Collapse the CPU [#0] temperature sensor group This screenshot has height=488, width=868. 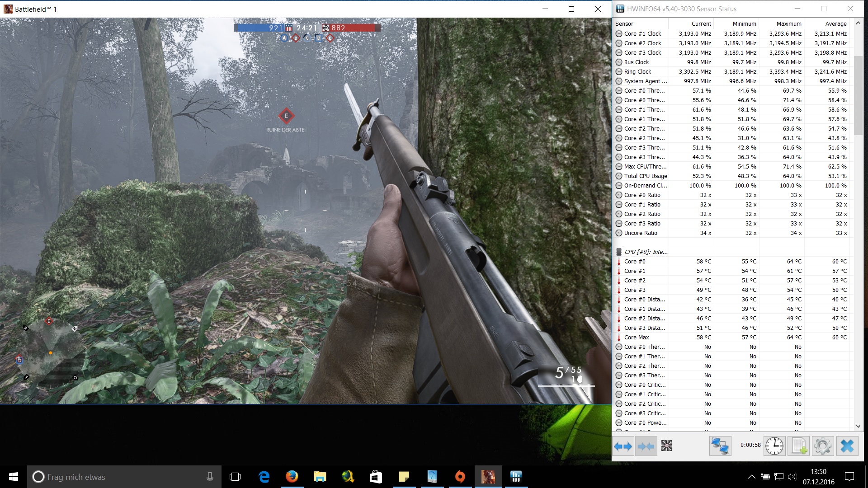tap(646, 252)
